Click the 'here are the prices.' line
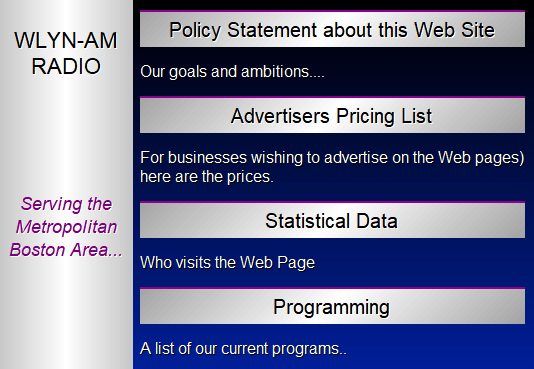The image size is (534, 369). click(207, 177)
